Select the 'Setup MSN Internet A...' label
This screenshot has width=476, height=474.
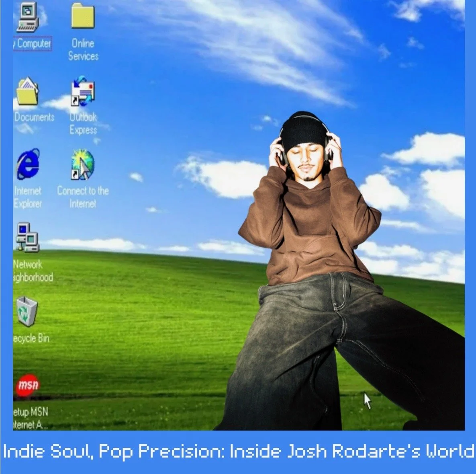click(31, 419)
